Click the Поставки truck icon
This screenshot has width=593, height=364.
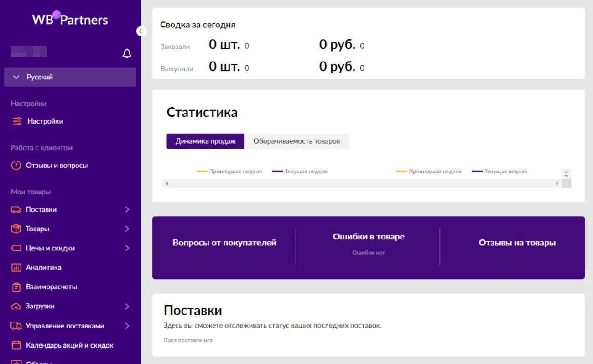pos(16,210)
